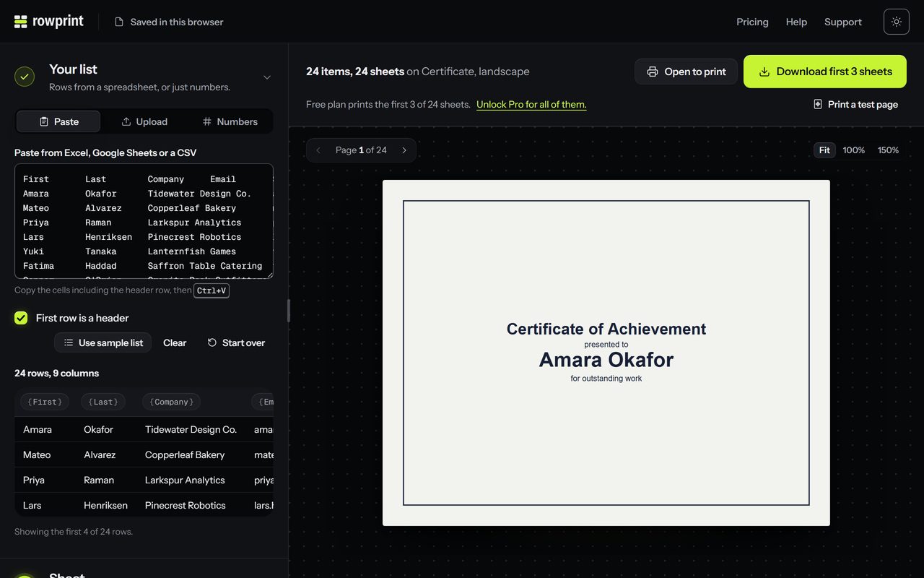Click the rowprint logo icon
924x578 pixels.
(20, 22)
